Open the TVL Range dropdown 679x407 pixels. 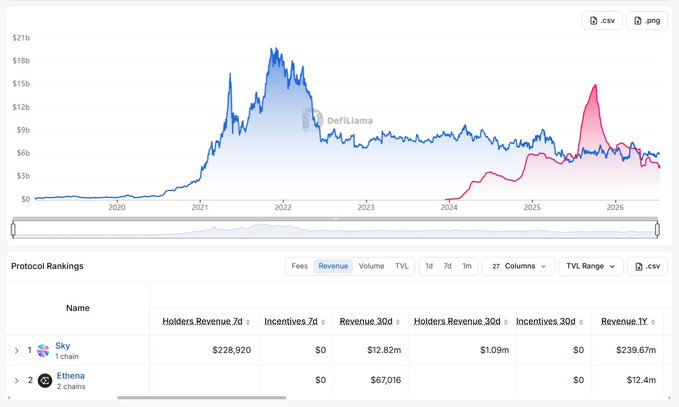click(591, 266)
